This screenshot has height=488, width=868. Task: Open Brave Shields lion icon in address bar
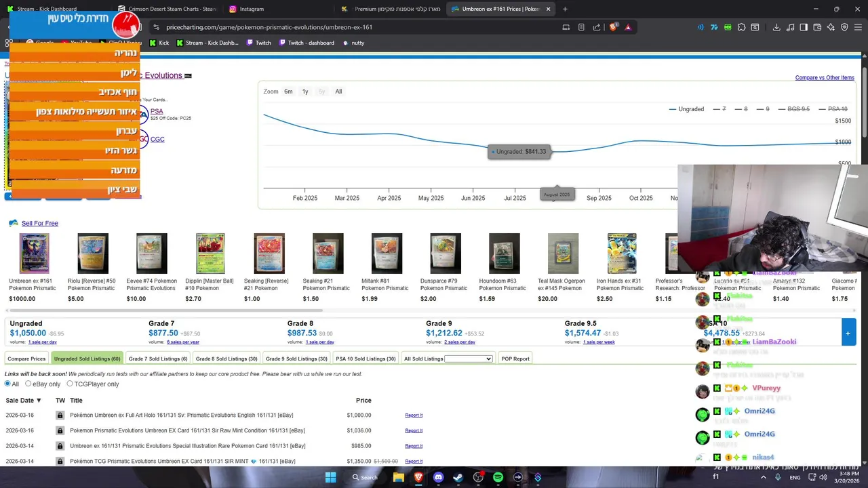[614, 27]
